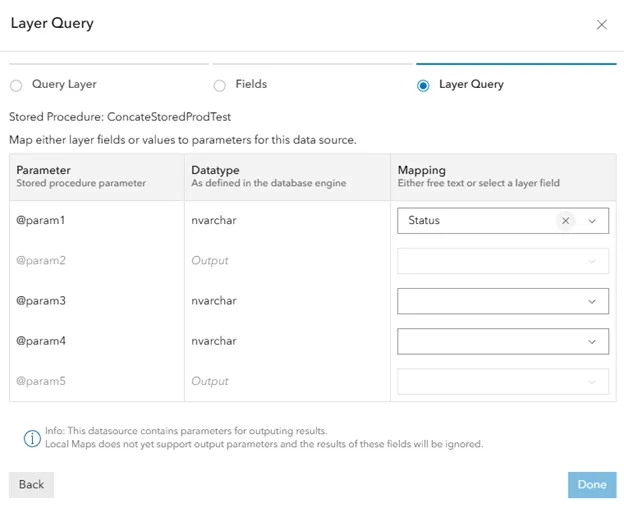Click Output datatype for @param2

[210, 261]
